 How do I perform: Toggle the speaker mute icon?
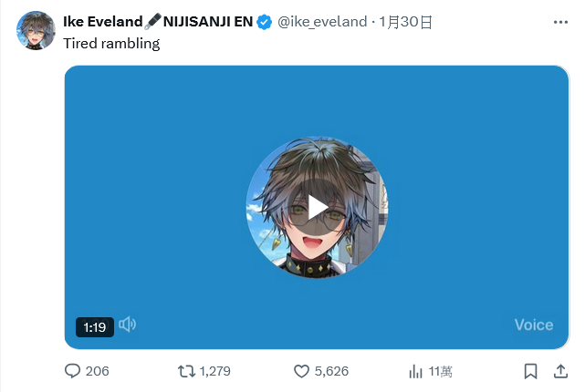click(x=127, y=325)
